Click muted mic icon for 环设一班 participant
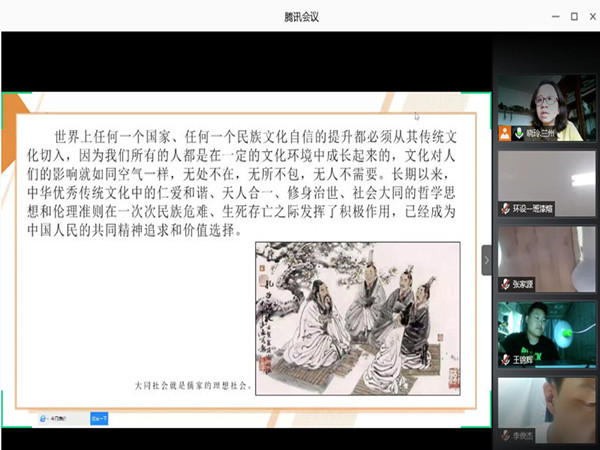 pyautogui.click(x=504, y=209)
